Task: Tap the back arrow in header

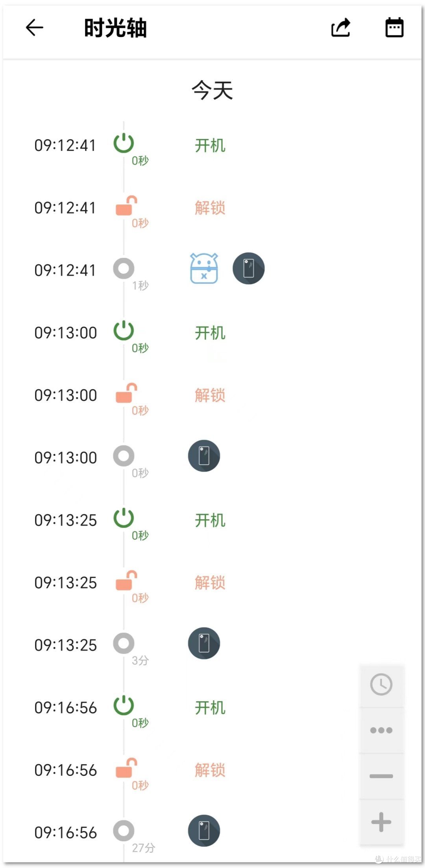Action: click(35, 28)
